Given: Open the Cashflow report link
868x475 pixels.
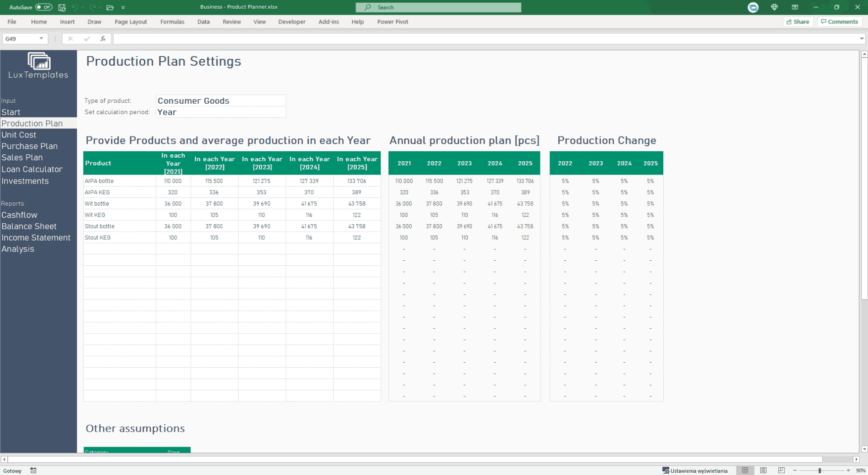Looking at the screenshot, I should click(x=19, y=215).
